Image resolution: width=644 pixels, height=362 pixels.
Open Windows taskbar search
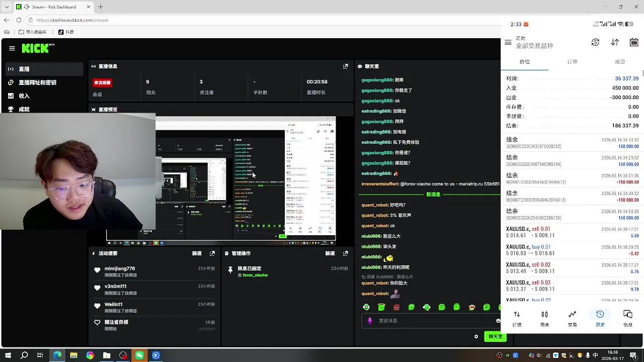coord(24,355)
